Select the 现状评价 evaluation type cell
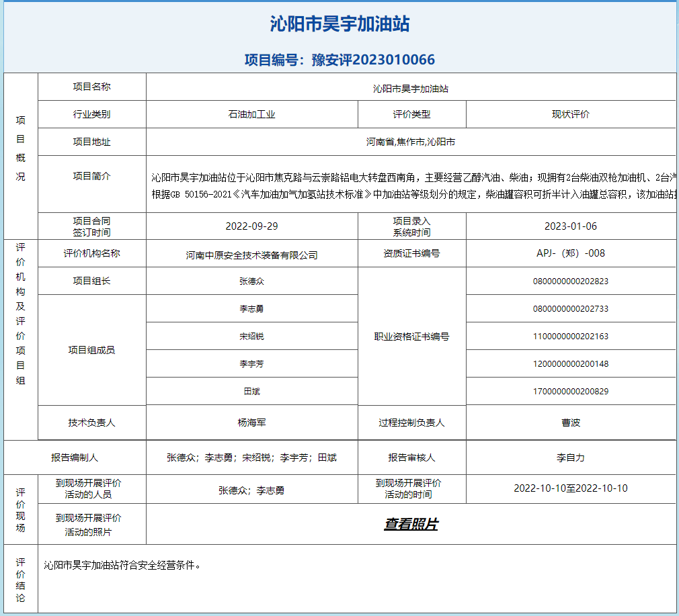 [x=571, y=114]
